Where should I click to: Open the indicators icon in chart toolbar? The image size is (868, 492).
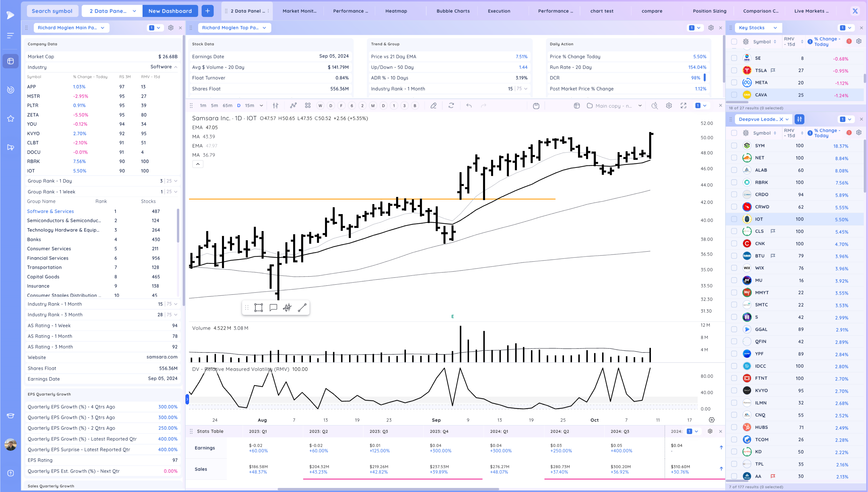293,106
